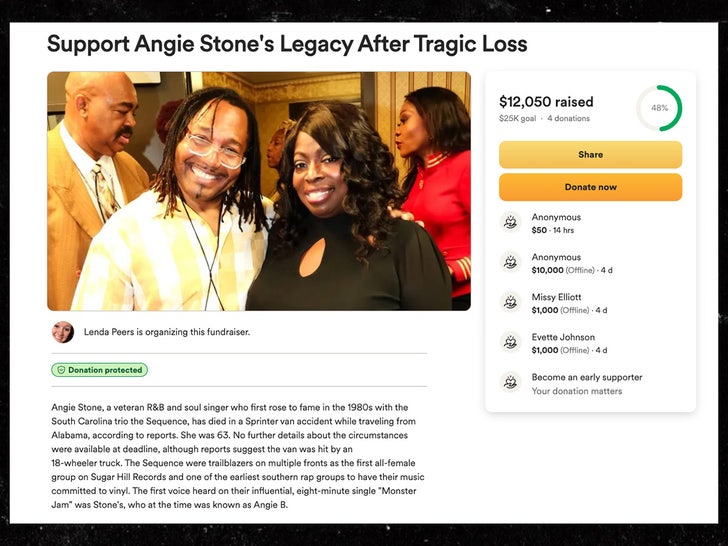Select the Evette Johnson donation entry

point(570,343)
